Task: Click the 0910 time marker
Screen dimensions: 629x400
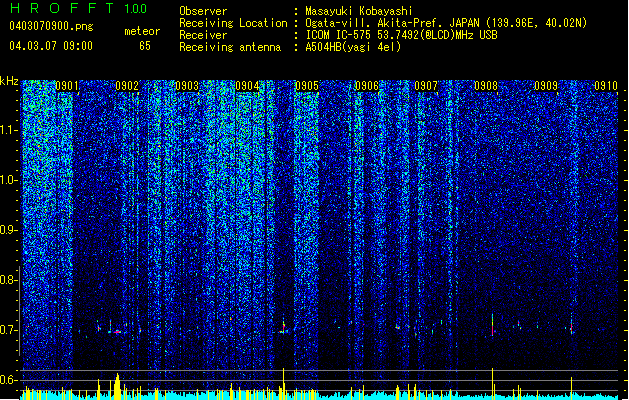Action: point(606,86)
